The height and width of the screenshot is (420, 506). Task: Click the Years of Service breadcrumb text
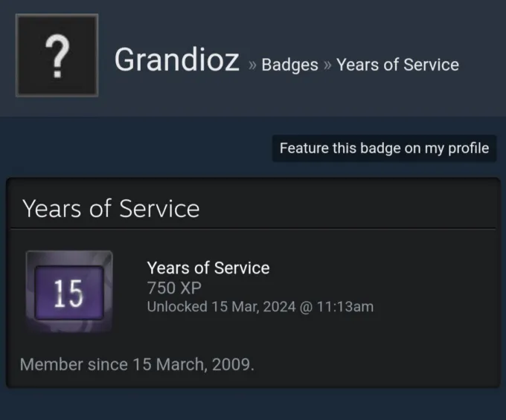click(x=397, y=65)
